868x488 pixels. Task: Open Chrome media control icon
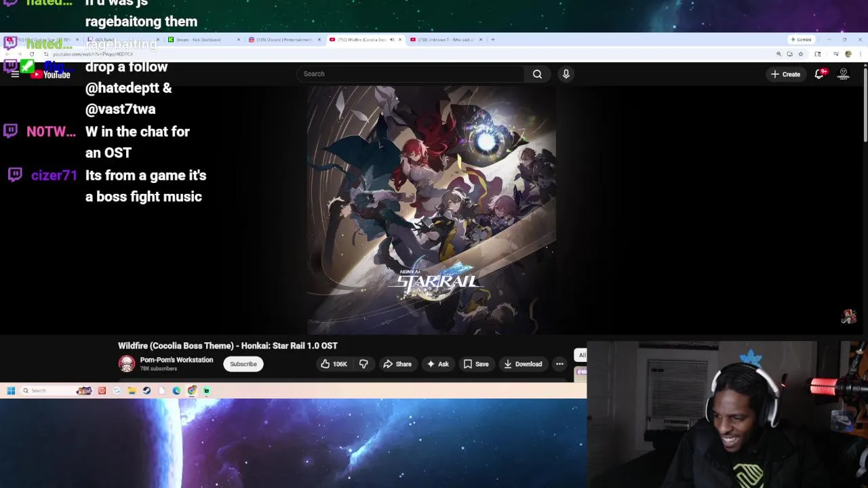[x=836, y=54]
